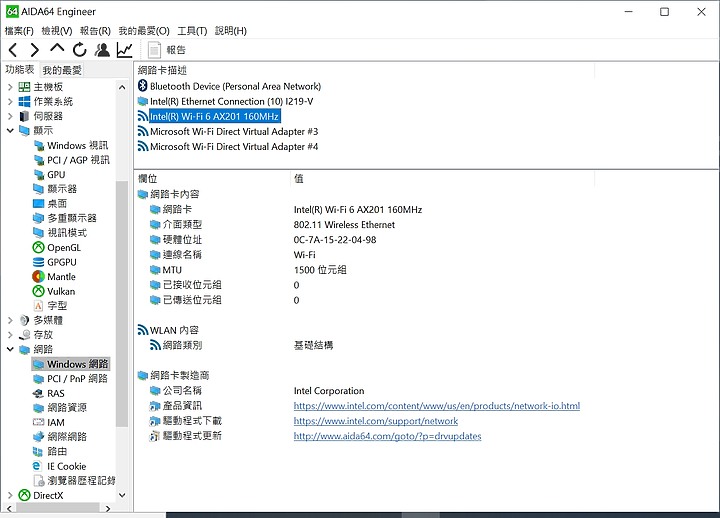Select Microsoft Wi-Fi Direct Virtual Adapter #4
The image size is (720, 518).
[x=228, y=147]
